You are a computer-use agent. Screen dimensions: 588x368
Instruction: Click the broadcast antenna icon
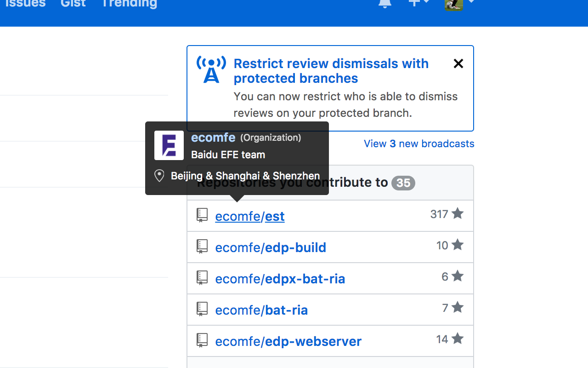[211, 69]
